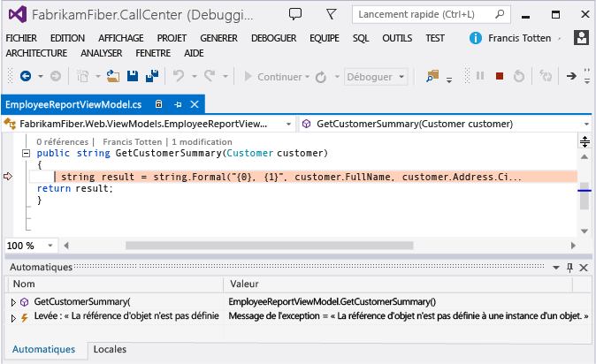The height and width of the screenshot is (364, 596).
Task: Switch to the Automatiques tab
Action: (x=43, y=349)
